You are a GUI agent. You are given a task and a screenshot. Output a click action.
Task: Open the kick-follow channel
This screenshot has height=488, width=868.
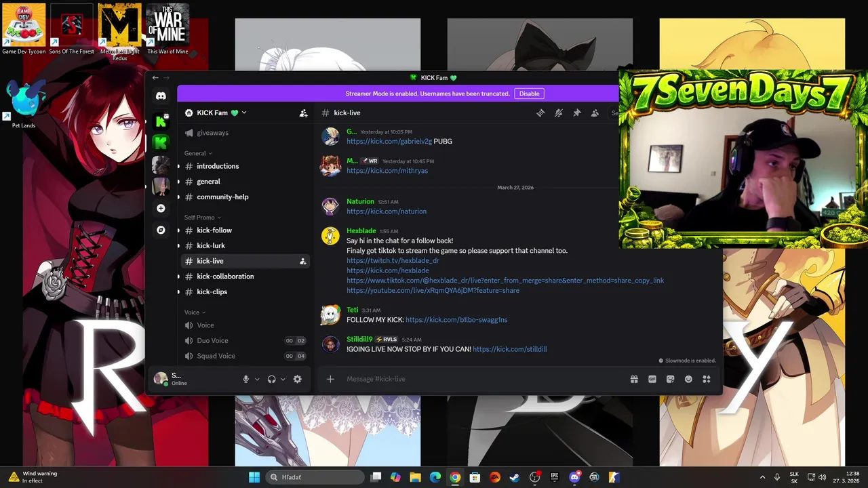coord(244,230)
